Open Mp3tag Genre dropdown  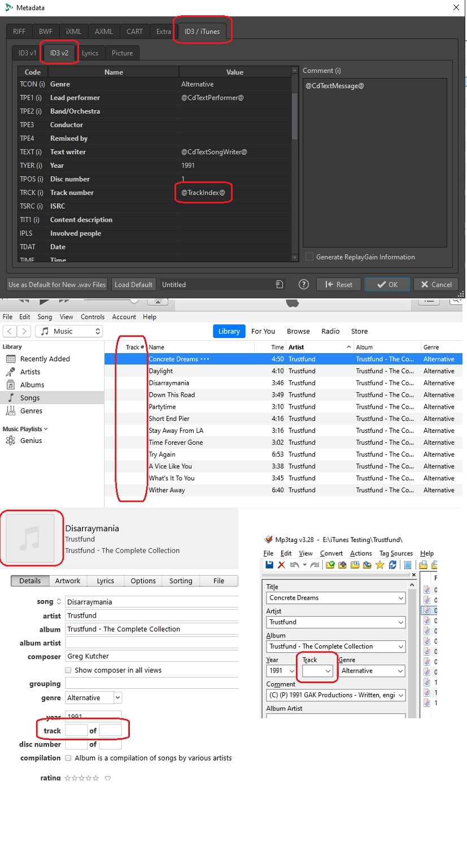(401, 671)
